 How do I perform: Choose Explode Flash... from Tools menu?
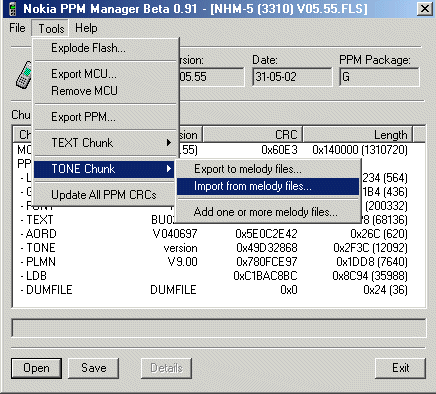pyautogui.click(x=106, y=48)
